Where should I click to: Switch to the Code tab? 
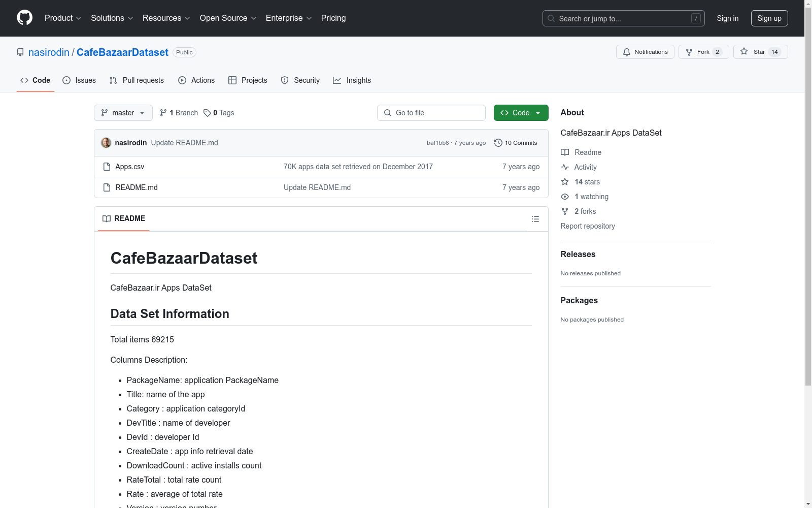pyautogui.click(x=36, y=80)
